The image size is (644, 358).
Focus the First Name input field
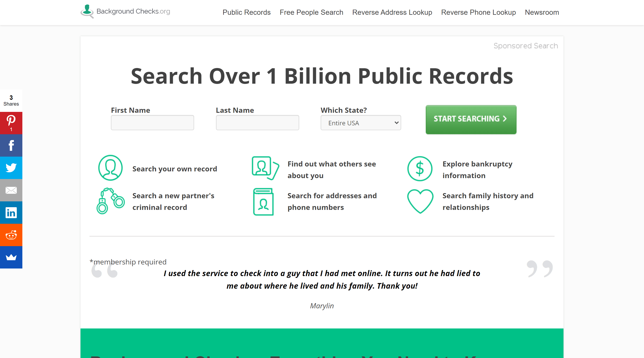(152, 123)
